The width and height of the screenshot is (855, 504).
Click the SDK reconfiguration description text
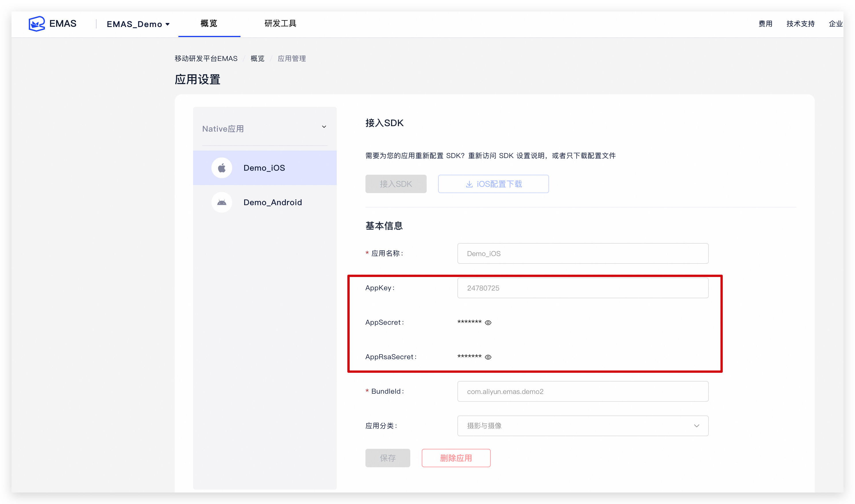tap(490, 155)
